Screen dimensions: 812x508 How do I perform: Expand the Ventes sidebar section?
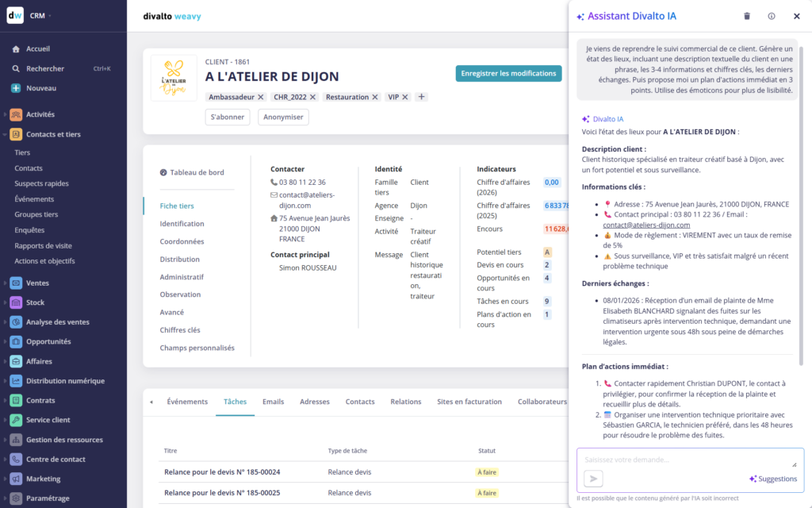[x=36, y=283]
